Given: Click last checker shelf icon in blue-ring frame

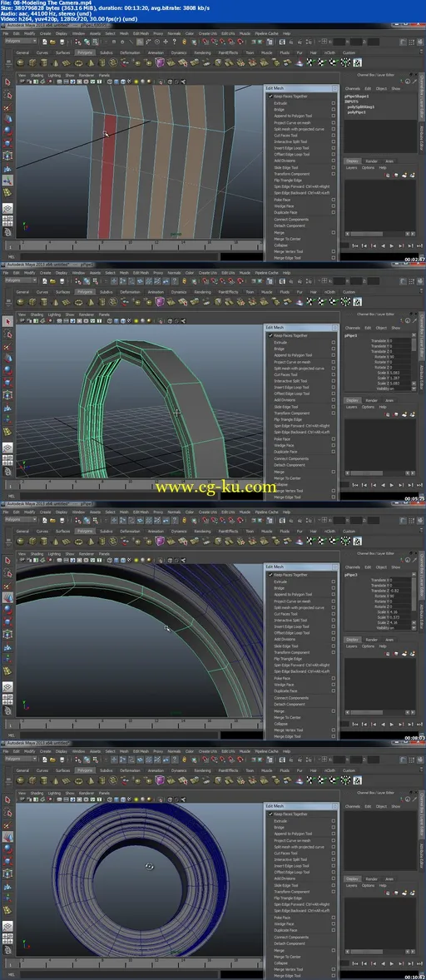Looking at the screenshot, I should point(357,780).
